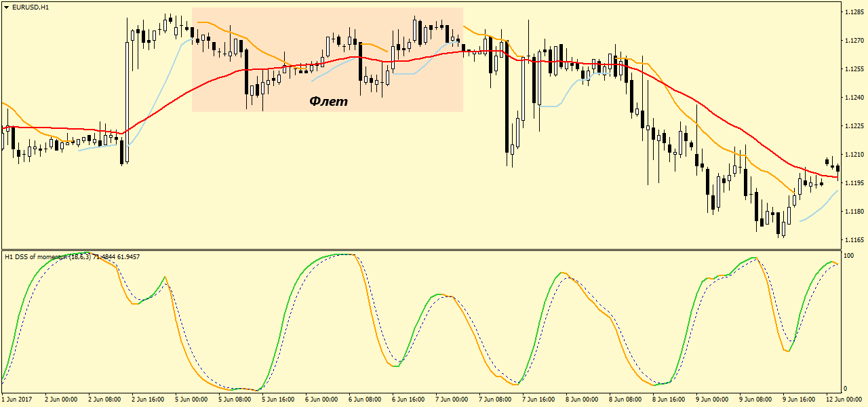Click the 9 Jun 16:00 time label
868x407 pixels.
[x=798, y=400]
